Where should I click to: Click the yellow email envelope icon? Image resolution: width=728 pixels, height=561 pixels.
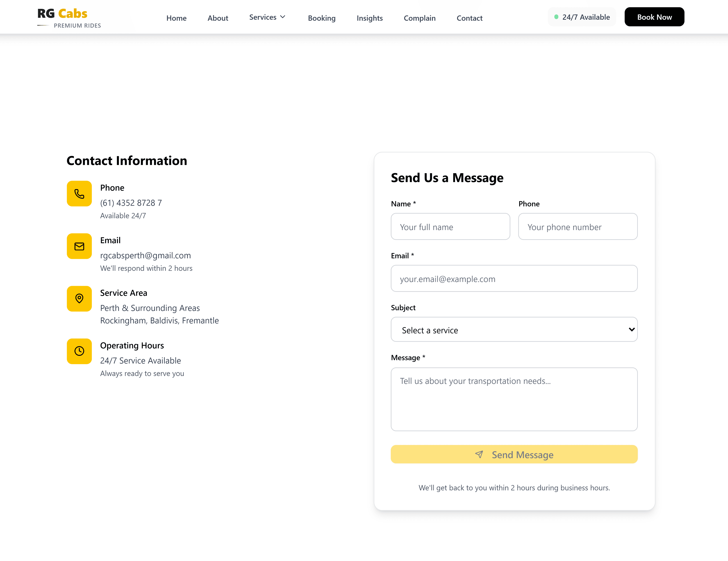[x=79, y=246]
